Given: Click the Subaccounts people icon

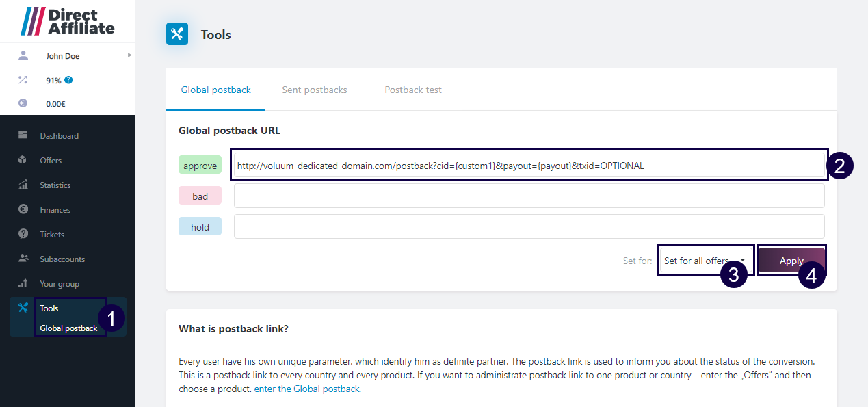Looking at the screenshot, I should coord(23,259).
